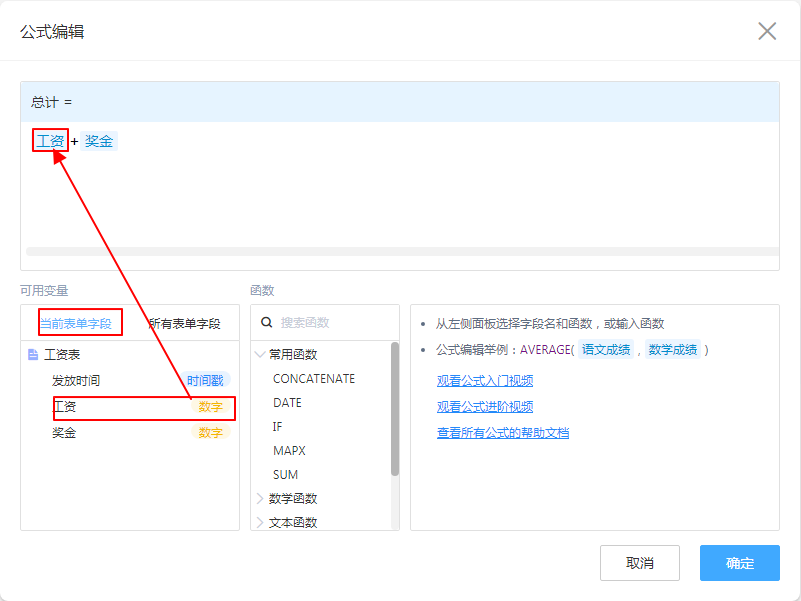Insert the DATE function

(287, 403)
